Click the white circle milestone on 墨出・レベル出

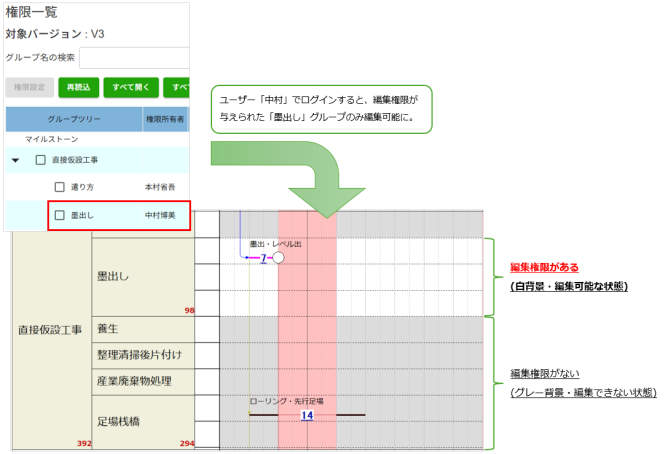tap(278, 258)
